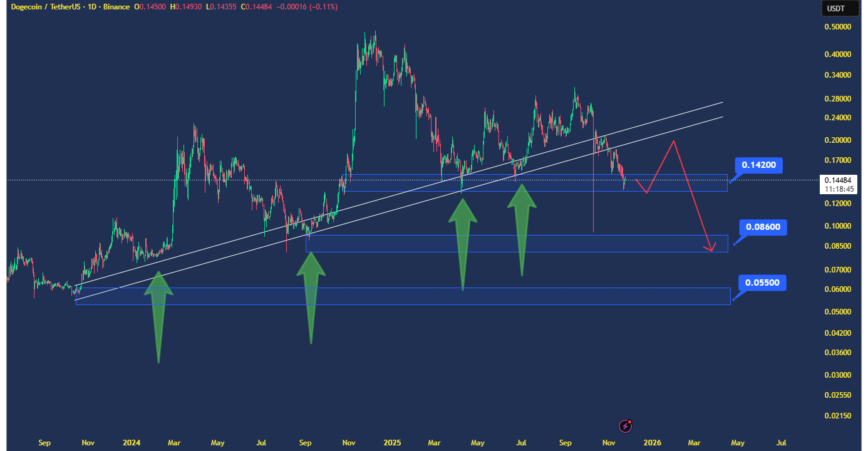This screenshot has width=868, height=451.
Task: Click the 2025 label on time axis
Action: [392, 443]
